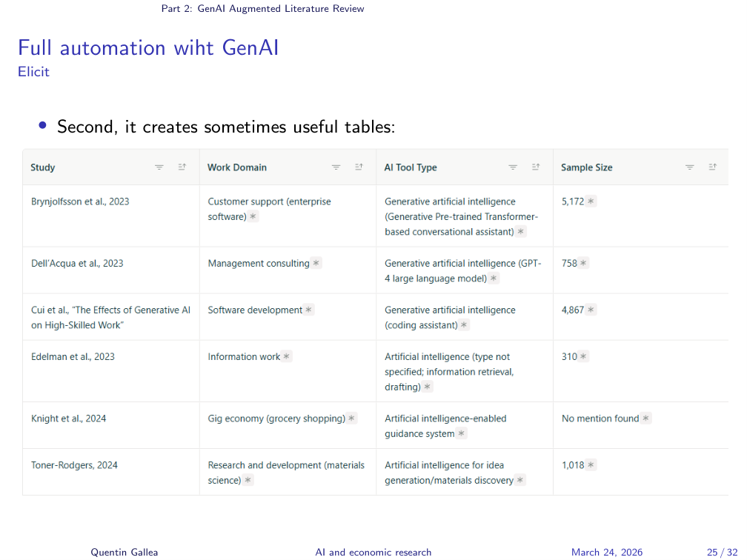Sort the AI Tool Type column
The width and height of the screenshot is (747, 560).
coord(536,167)
